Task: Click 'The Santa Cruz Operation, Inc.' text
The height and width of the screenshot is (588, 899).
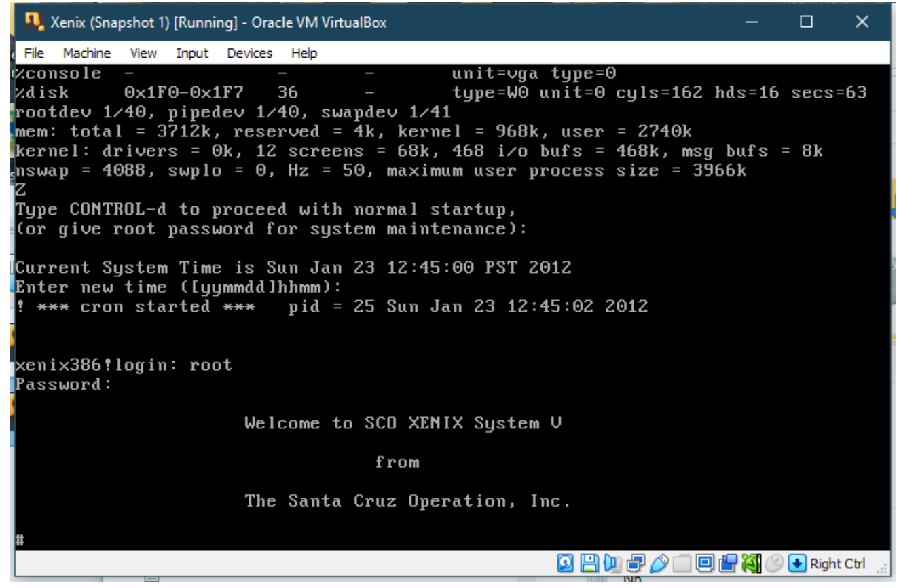Action: coord(407,502)
